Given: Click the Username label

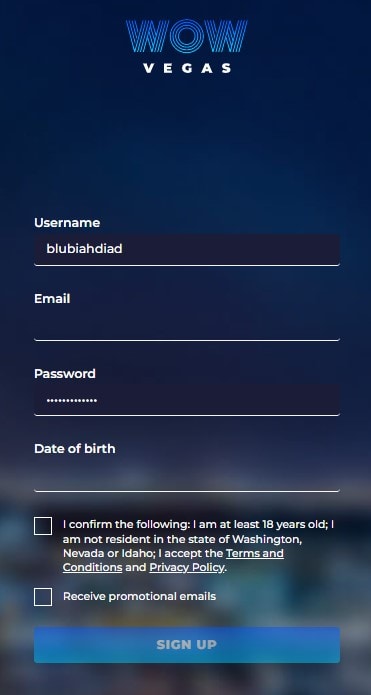Looking at the screenshot, I should [67, 223].
